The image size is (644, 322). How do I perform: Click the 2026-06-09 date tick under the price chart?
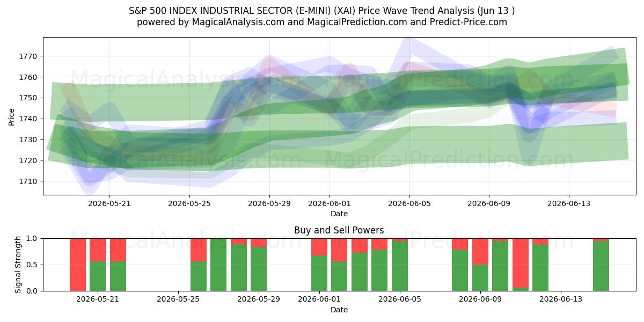(x=489, y=203)
